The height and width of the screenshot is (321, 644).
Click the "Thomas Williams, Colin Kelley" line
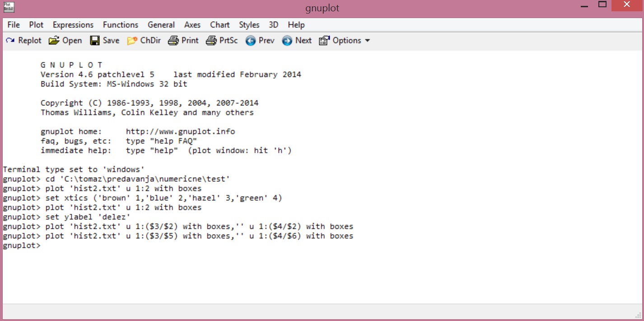click(147, 113)
